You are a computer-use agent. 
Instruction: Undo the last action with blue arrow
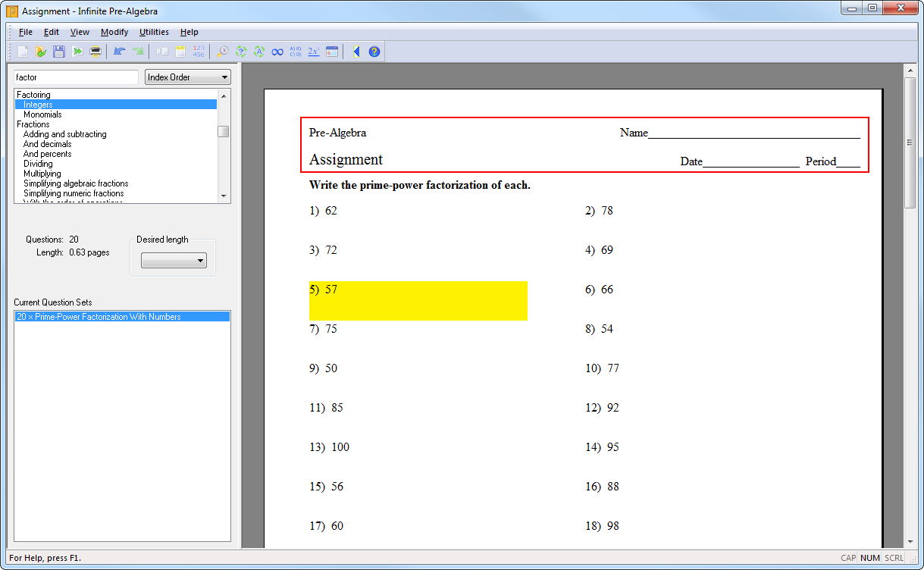[119, 52]
